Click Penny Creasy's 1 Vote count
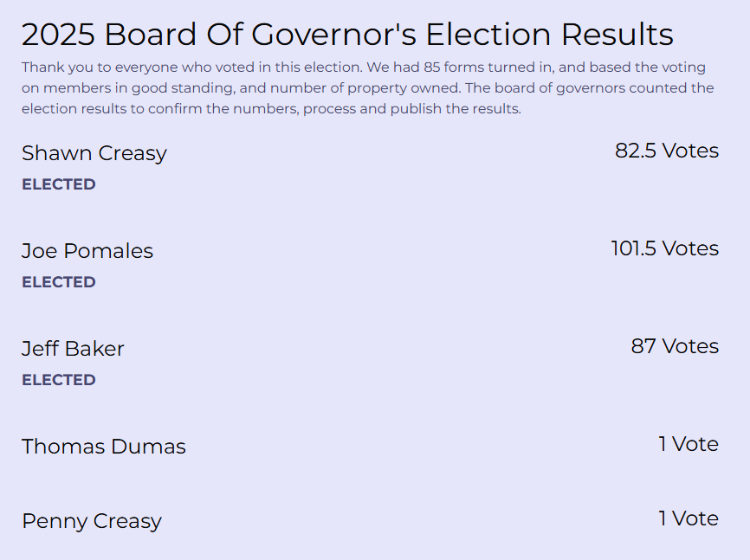The image size is (750, 560). (688, 518)
